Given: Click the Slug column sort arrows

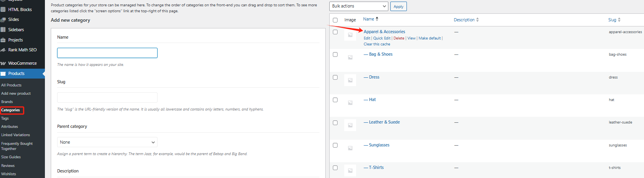Looking at the screenshot, I should click(x=619, y=20).
